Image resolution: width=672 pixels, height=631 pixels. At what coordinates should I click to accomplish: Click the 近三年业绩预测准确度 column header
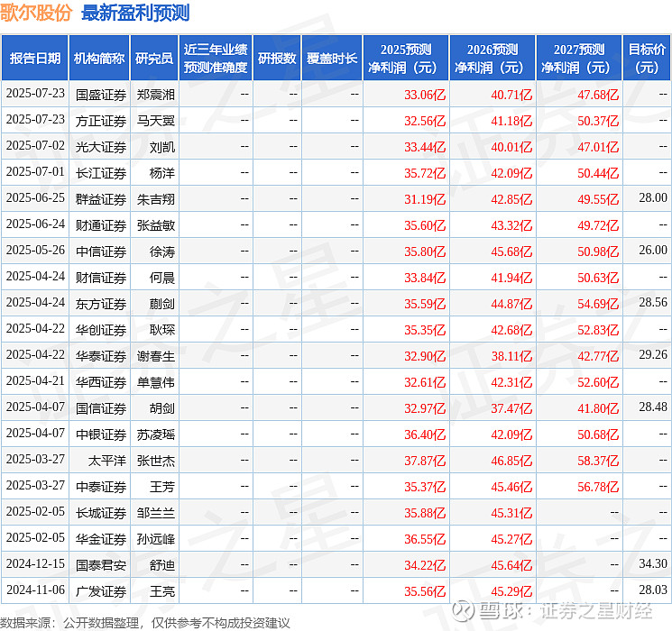(x=216, y=58)
